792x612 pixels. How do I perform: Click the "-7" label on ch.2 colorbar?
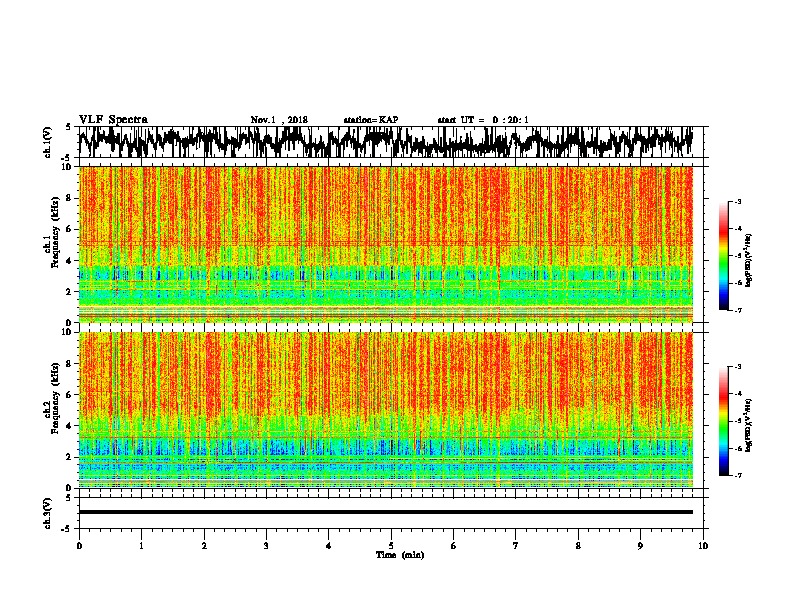(737, 475)
